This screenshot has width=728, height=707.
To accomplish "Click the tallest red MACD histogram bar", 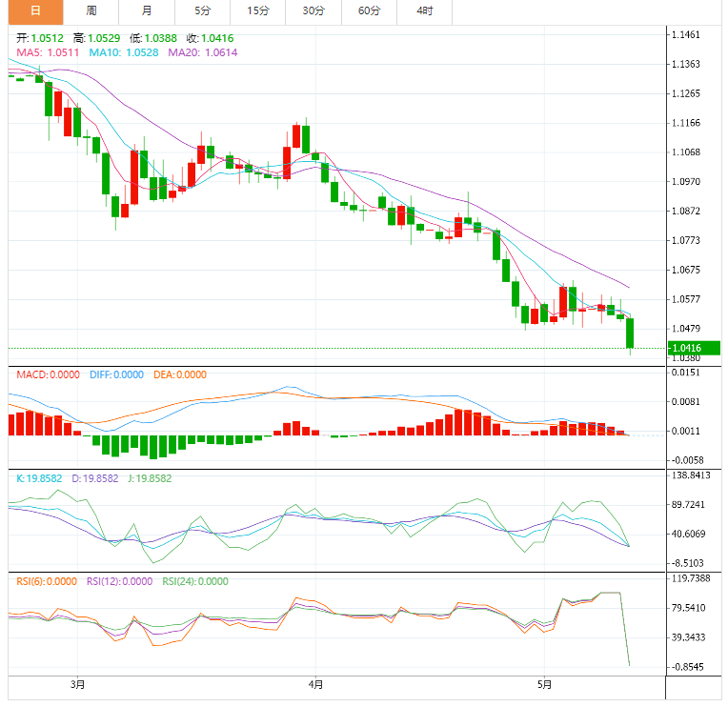I will (458, 422).
